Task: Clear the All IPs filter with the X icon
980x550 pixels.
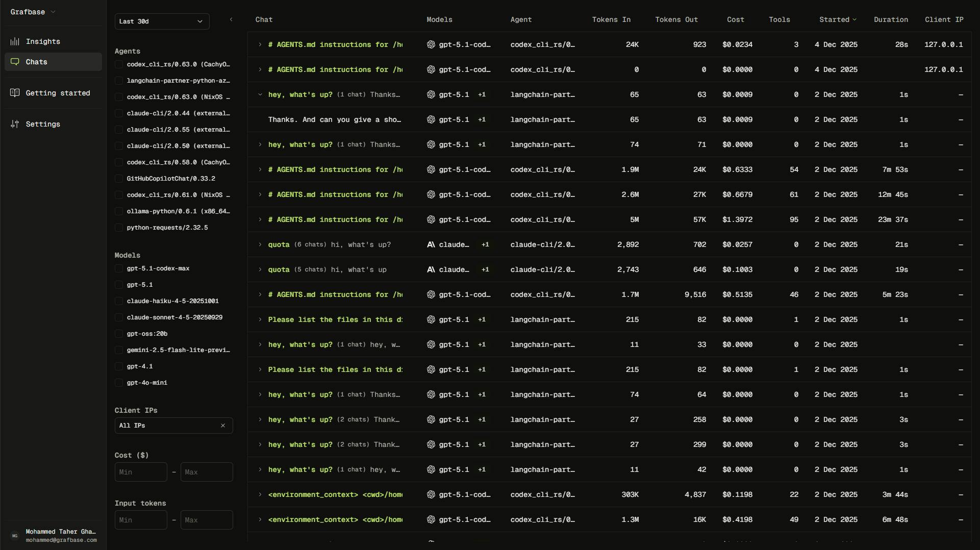Action: (x=223, y=426)
